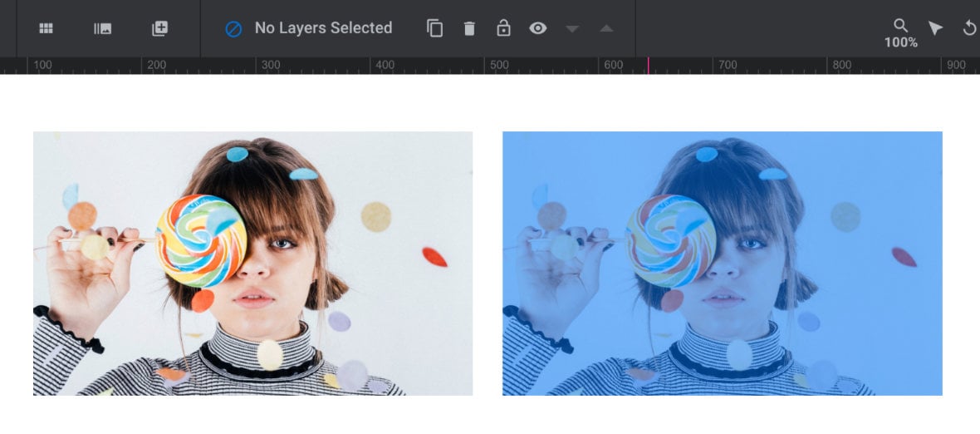Move layer up with up arrow
This screenshot has width=980, height=434.
point(606,29)
